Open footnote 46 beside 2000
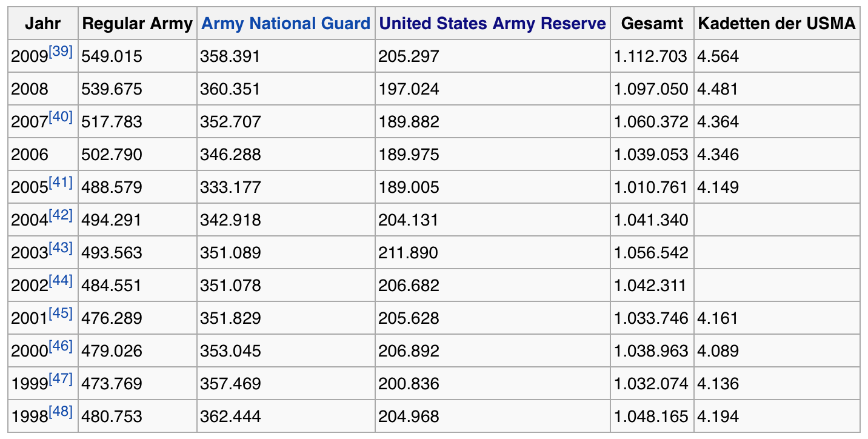Viewport: 868px width, 439px height. (x=61, y=347)
